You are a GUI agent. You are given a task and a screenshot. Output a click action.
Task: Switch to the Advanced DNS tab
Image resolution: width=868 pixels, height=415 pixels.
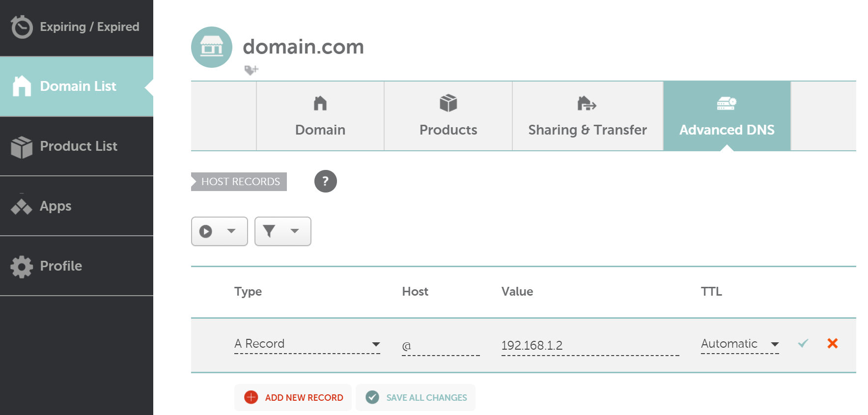pos(727,116)
